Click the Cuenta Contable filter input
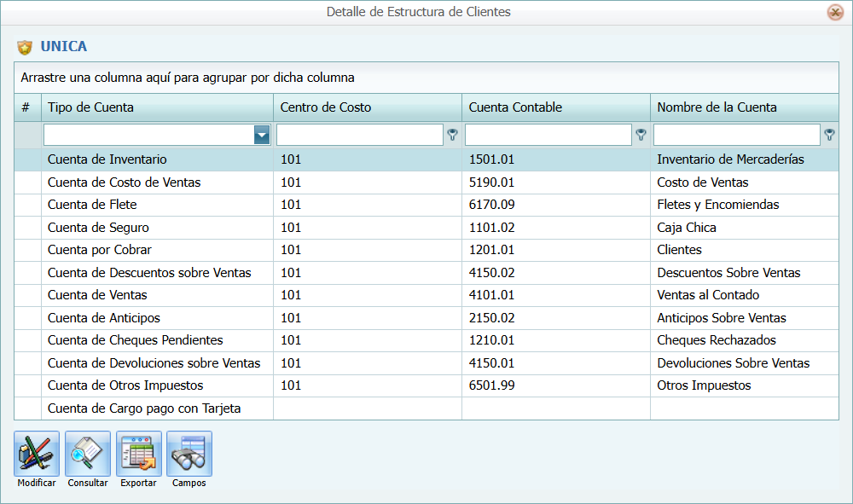This screenshot has height=504, width=853. [x=550, y=134]
